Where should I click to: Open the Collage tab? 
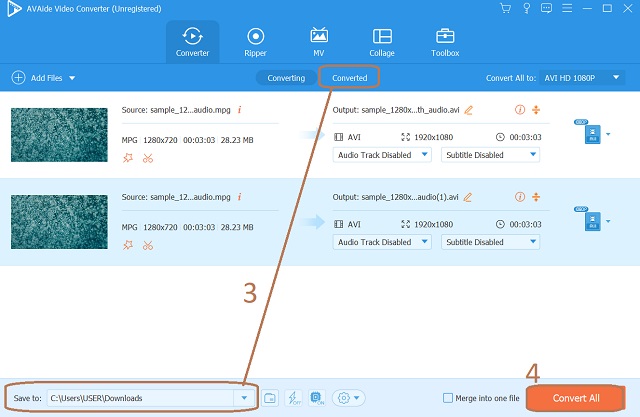click(x=382, y=42)
